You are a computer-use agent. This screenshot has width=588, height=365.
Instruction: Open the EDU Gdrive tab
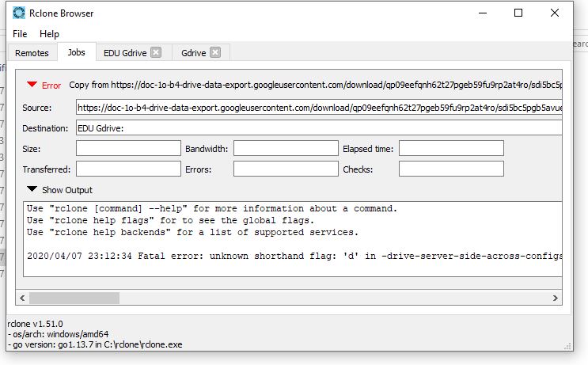click(124, 53)
